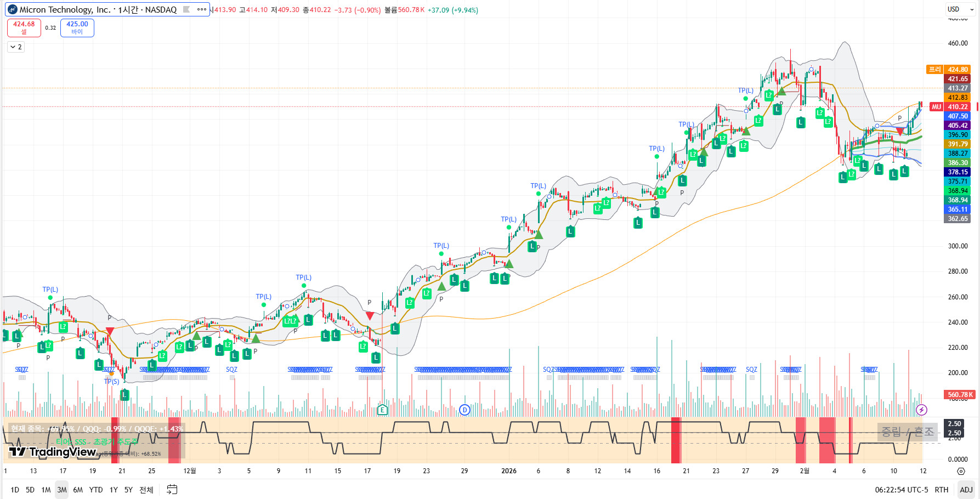
Task: Click the Micron Technology symbol logo
Action: click(x=13, y=9)
